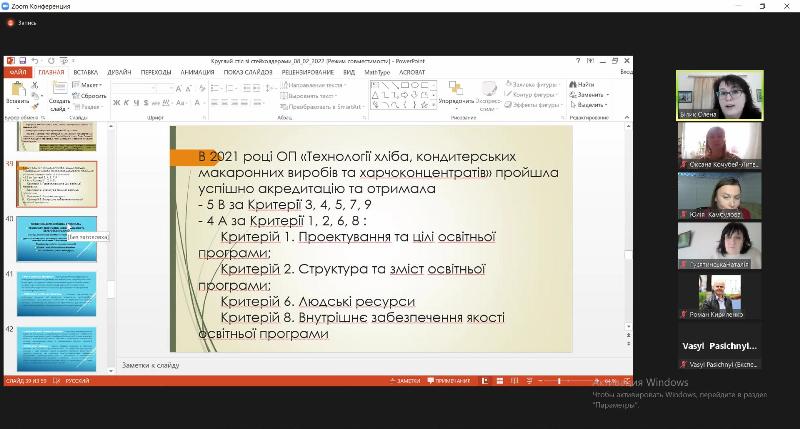Open the Направление текста dropdown
This screenshot has height=429, width=800.
point(314,85)
